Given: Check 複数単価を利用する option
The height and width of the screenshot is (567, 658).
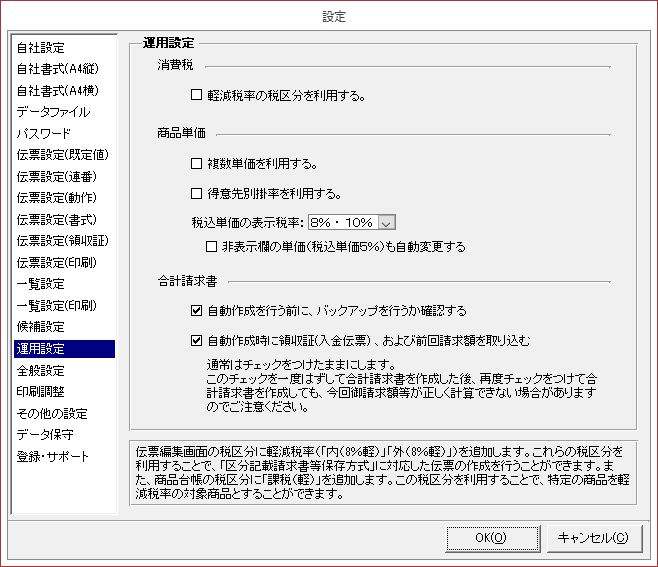Looking at the screenshot, I should 196,163.
